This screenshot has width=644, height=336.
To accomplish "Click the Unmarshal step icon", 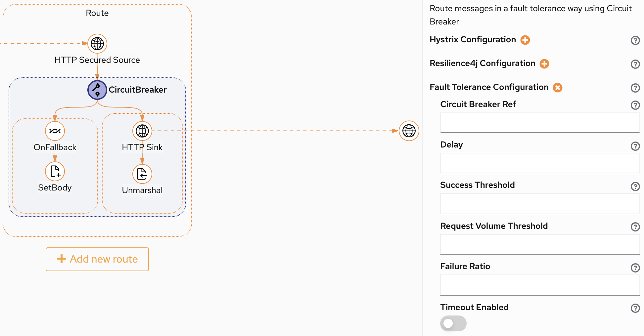I will (x=142, y=174).
